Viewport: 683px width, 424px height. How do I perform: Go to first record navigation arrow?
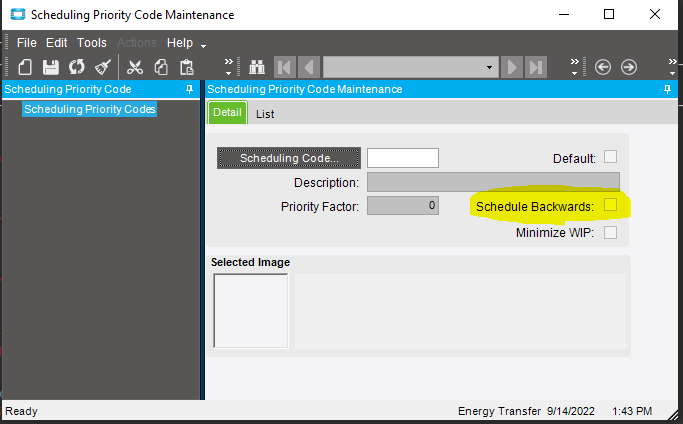tap(284, 67)
